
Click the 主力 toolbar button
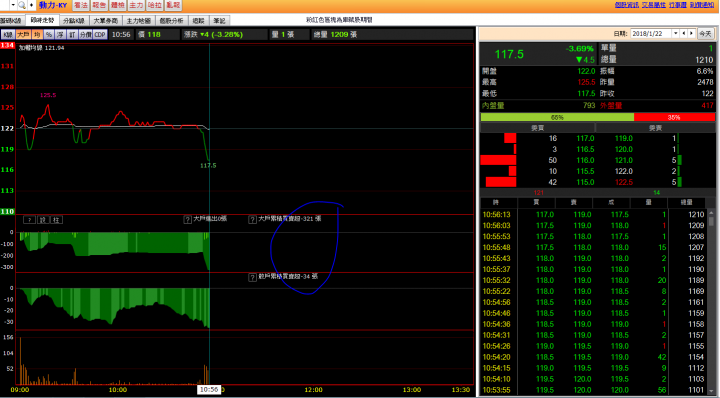136,5
